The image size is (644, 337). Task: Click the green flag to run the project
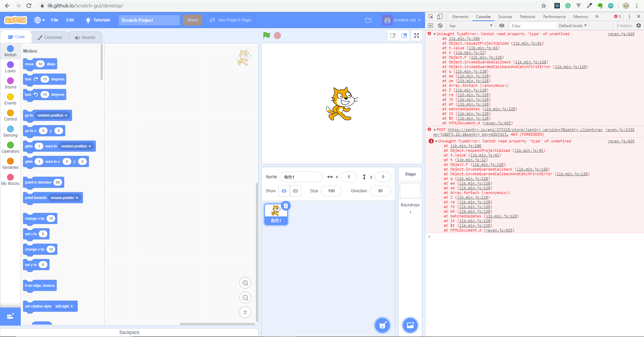(266, 35)
